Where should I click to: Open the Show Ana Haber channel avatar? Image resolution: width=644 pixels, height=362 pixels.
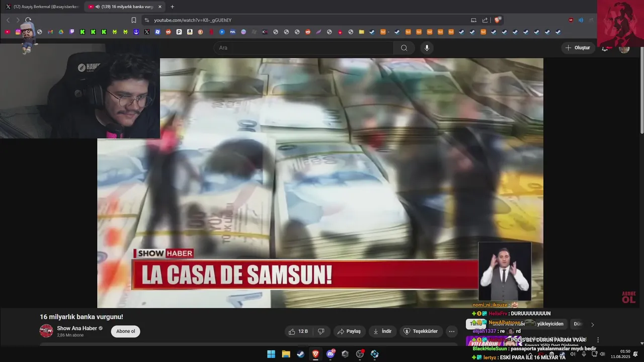click(x=46, y=331)
